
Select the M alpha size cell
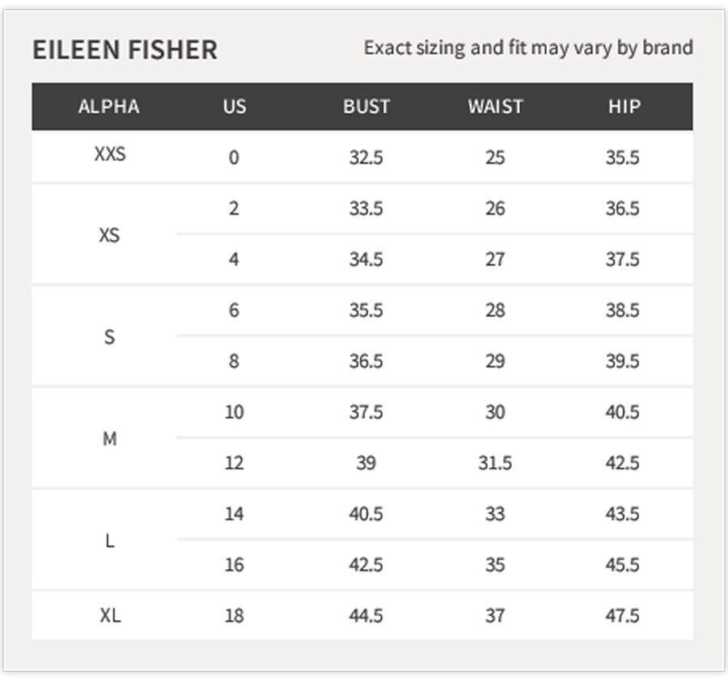tap(109, 438)
